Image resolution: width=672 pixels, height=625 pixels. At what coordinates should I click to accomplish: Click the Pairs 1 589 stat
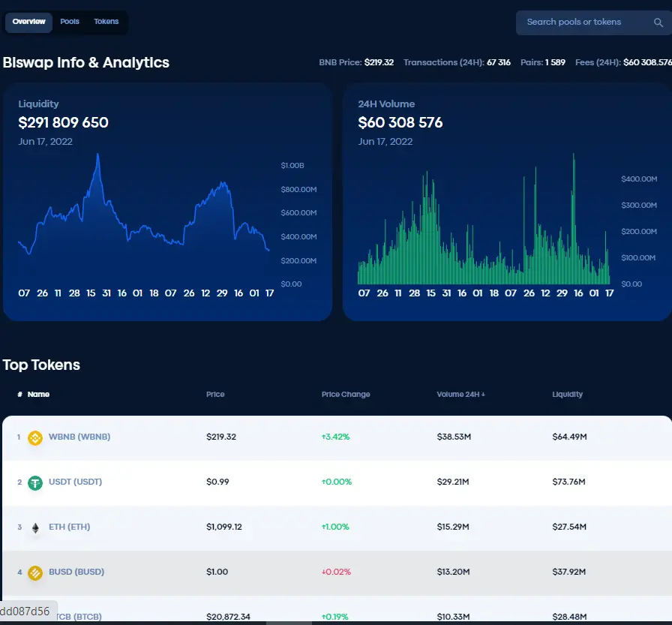point(543,62)
